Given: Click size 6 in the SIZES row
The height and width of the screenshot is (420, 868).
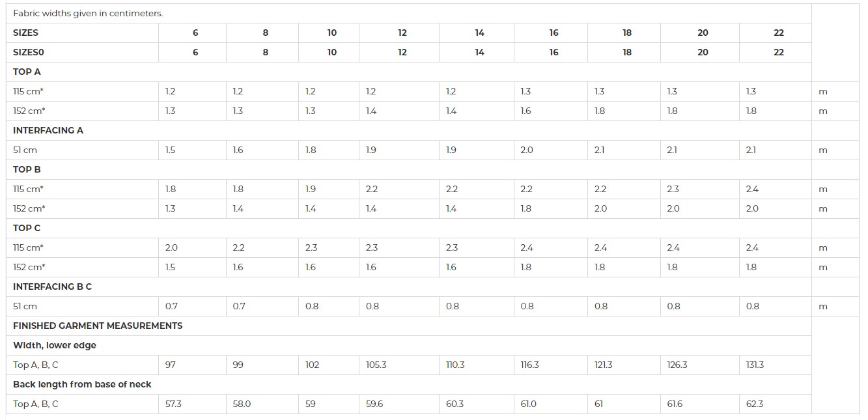Looking at the screenshot, I should coord(195,33).
